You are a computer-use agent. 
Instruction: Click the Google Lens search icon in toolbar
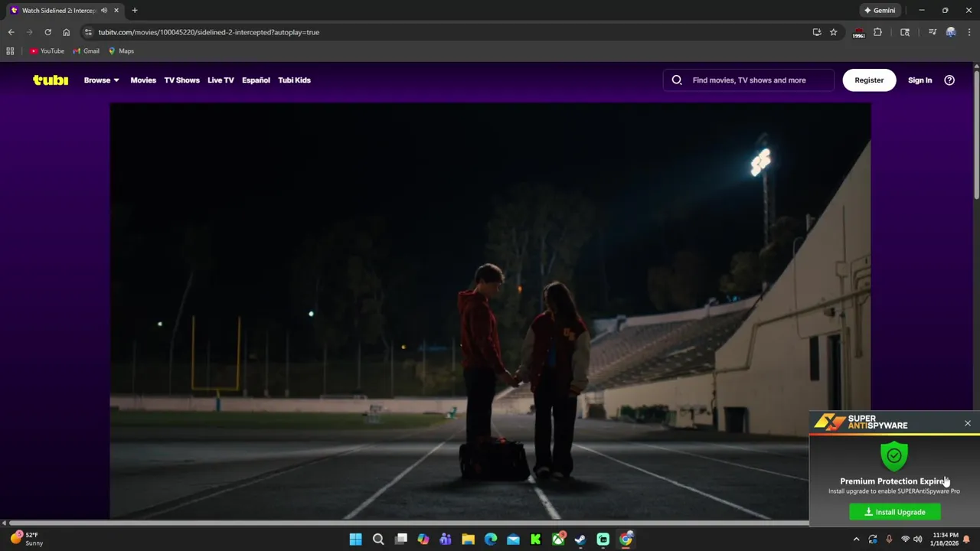[905, 32]
